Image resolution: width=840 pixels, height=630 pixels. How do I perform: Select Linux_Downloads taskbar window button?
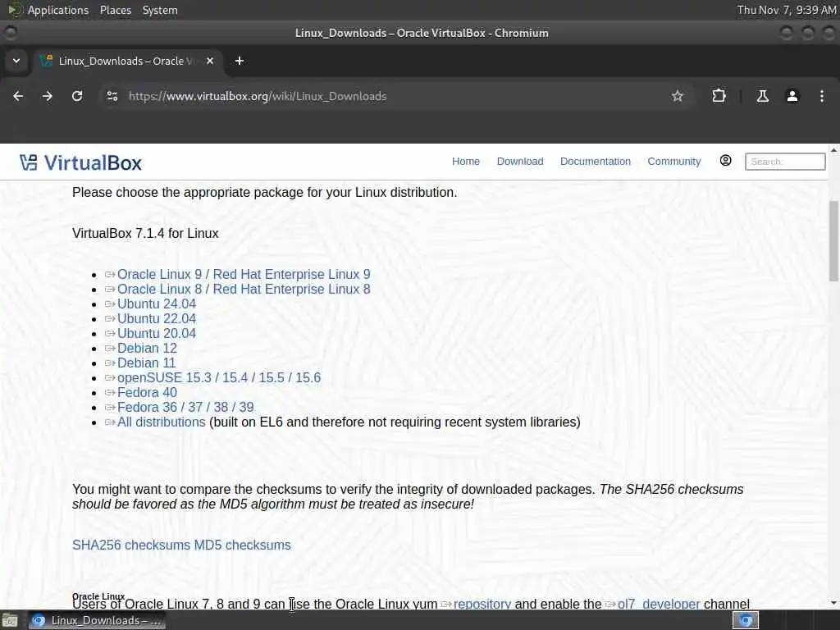[x=97, y=620]
